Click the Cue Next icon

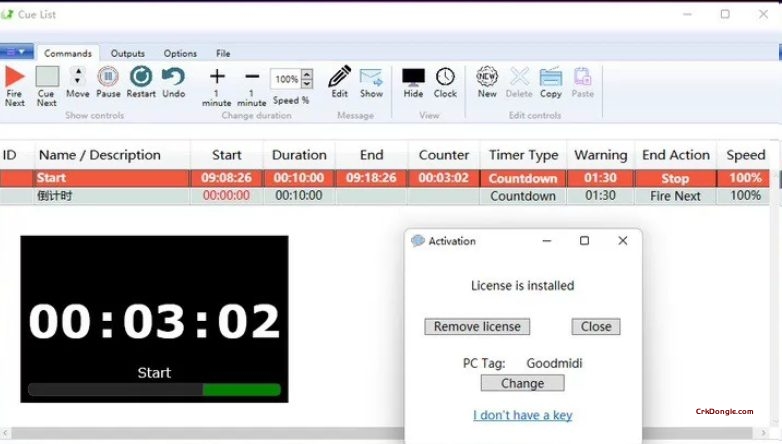tap(47, 77)
